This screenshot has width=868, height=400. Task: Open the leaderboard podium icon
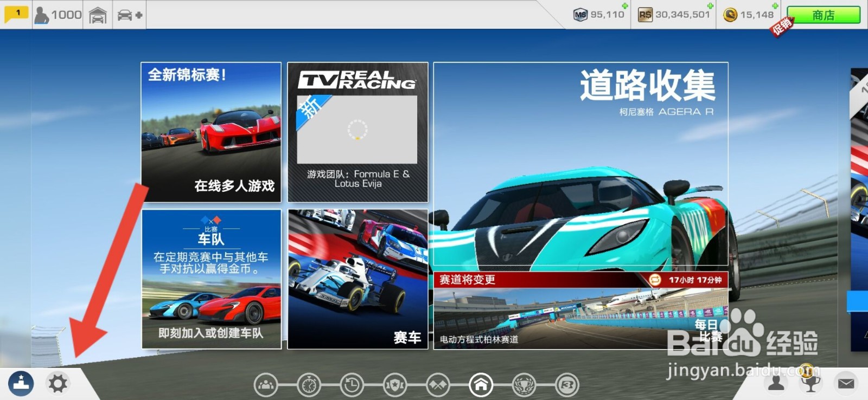21,383
